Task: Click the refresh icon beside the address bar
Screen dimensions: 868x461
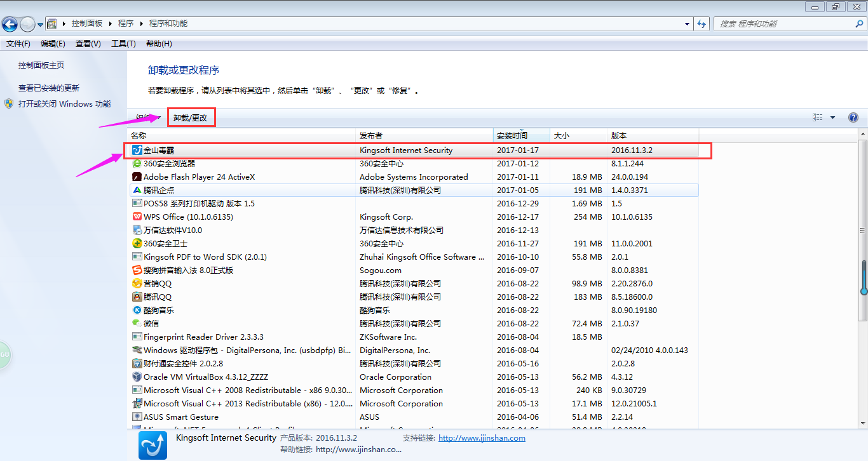Action: [x=702, y=24]
